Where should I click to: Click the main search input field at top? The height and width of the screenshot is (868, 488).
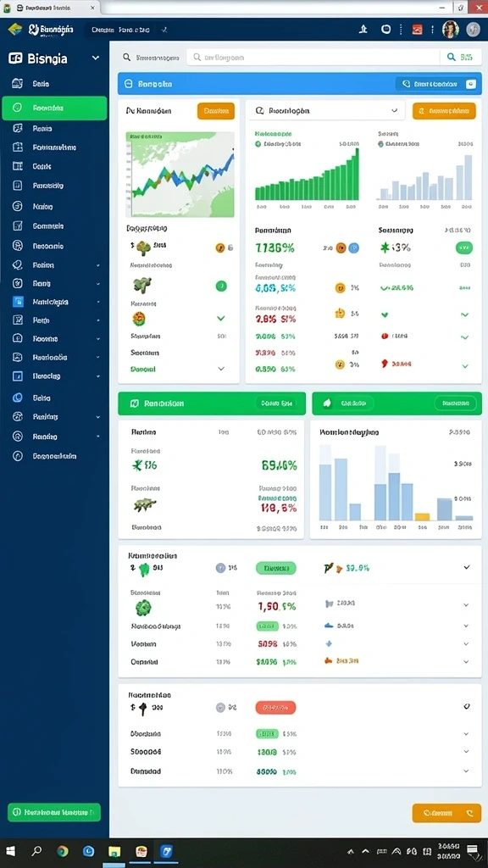tap(313, 57)
